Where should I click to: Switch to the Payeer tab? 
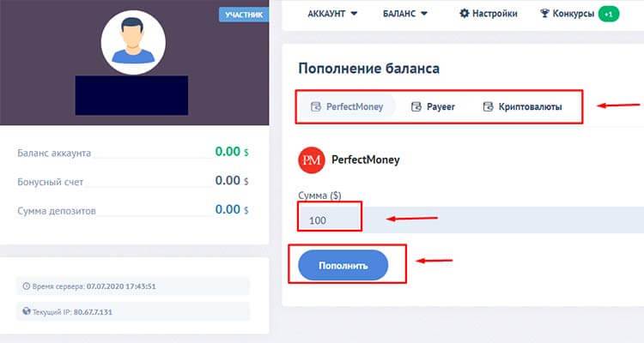tap(433, 106)
